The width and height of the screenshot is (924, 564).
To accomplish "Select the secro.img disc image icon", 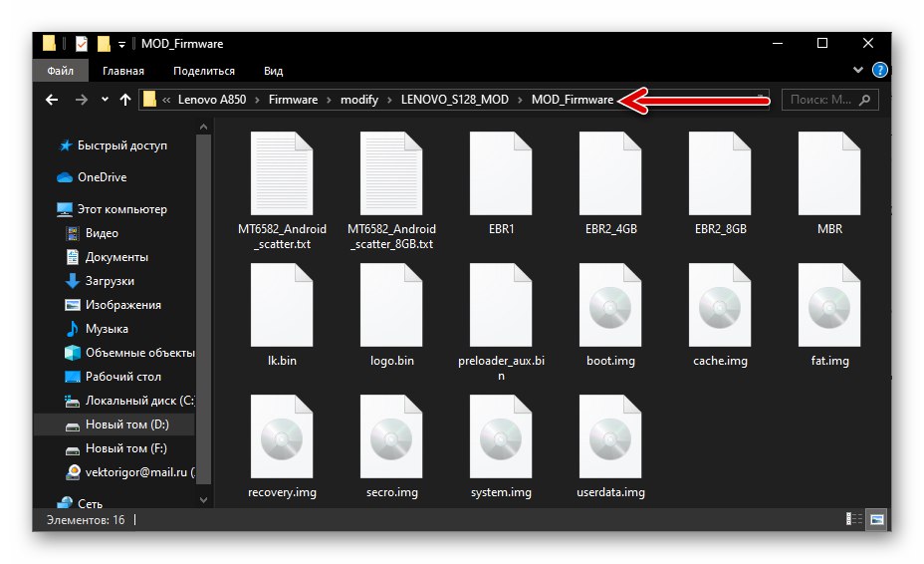I will (391, 436).
